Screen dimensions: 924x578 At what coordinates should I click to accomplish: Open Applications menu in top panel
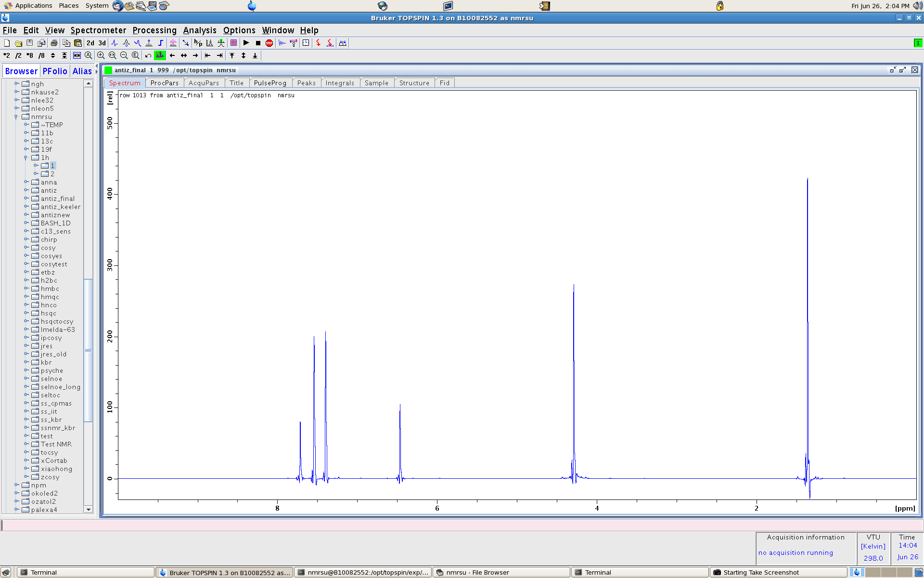(28, 6)
